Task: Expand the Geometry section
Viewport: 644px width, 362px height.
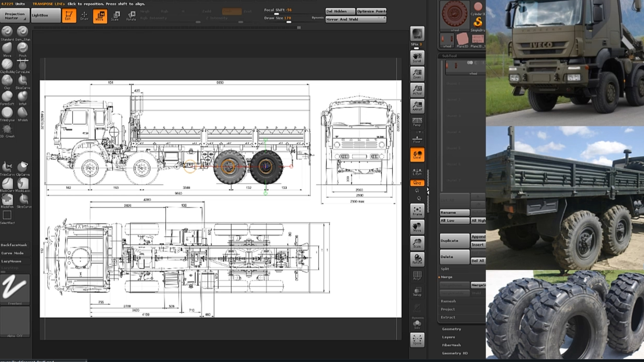Action: click(x=451, y=329)
